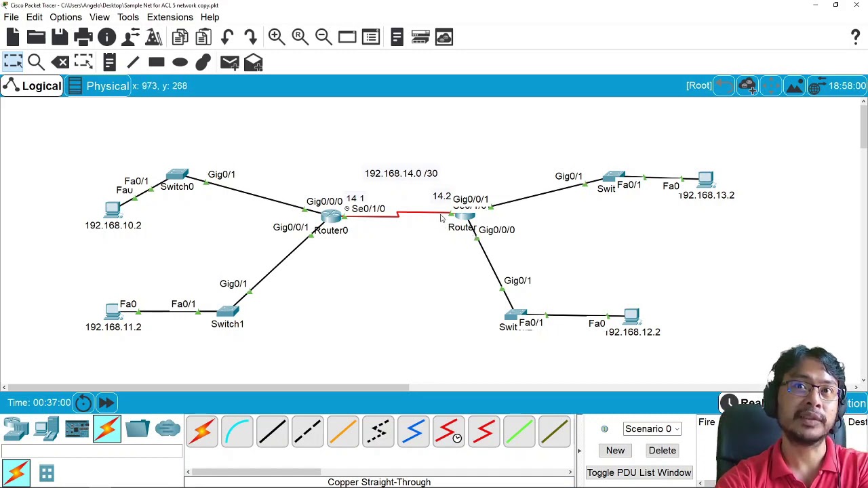Open the View menu

[x=99, y=17]
